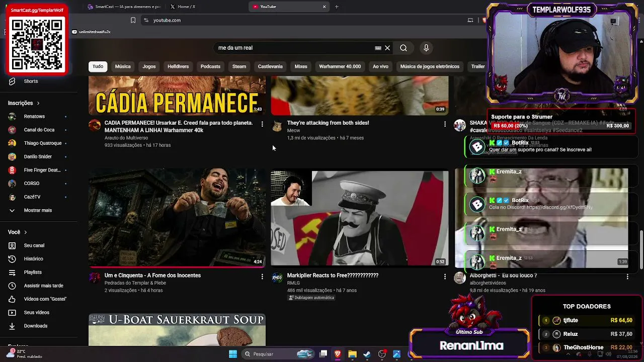The height and width of the screenshot is (362, 644).
Task: Open the Danilo Snider subscription
Action: tap(38, 157)
